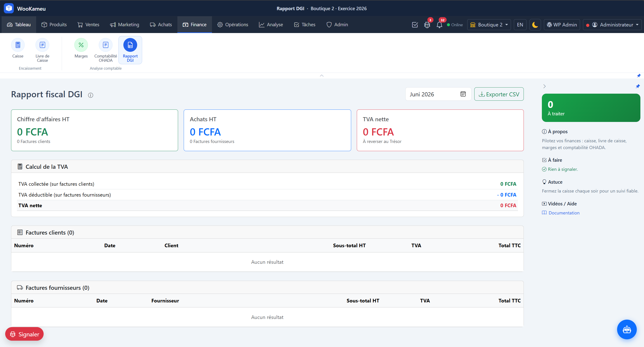Click the Client column header
Image resolution: width=644 pixels, height=347 pixels.
[x=171, y=245]
